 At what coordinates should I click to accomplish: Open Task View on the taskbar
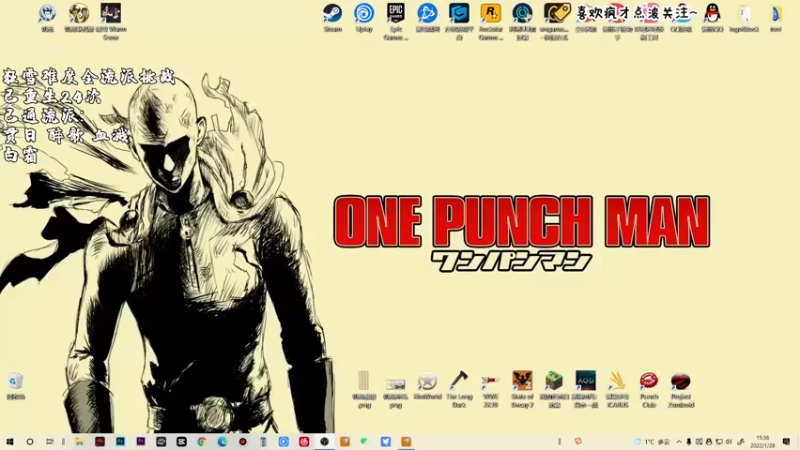tap(49, 441)
